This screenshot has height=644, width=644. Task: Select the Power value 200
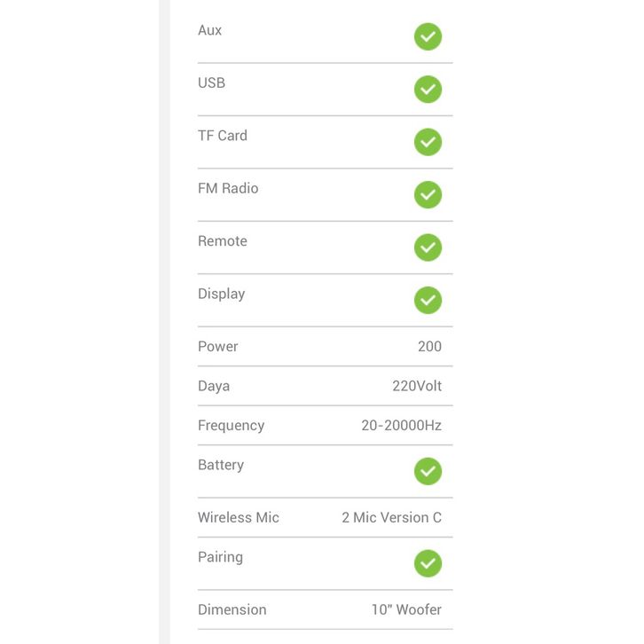[429, 347]
